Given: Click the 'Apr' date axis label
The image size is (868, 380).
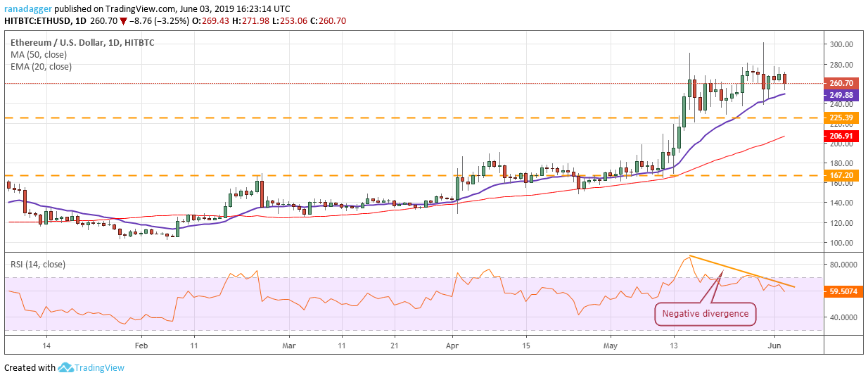Looking at the screenshot, I should (x=452, y=346).
